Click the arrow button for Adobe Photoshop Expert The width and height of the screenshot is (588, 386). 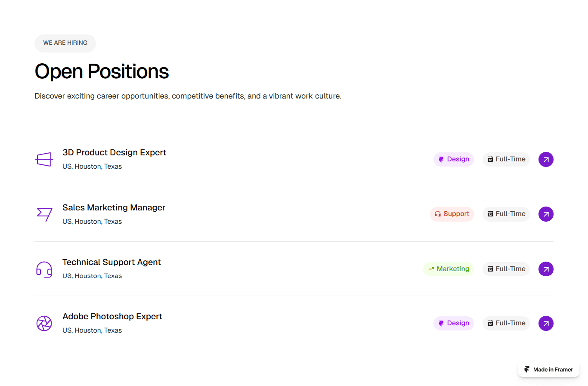546,323
